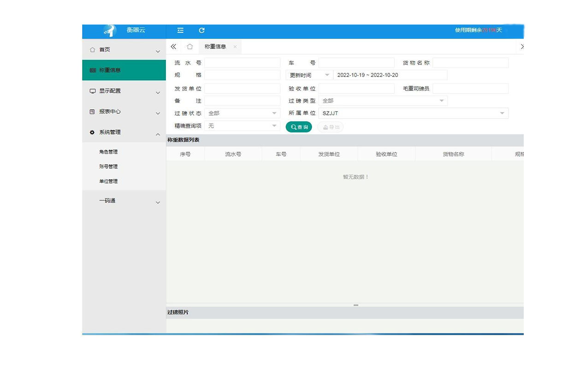Screen dimensions: 564x392
Task: Click the 规格 input field
Action: 242,75
